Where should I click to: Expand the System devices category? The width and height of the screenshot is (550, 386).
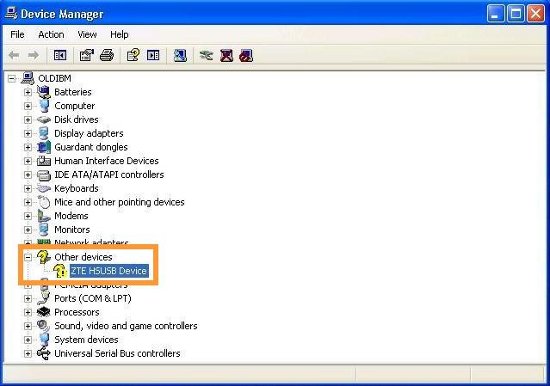[28, 340]
